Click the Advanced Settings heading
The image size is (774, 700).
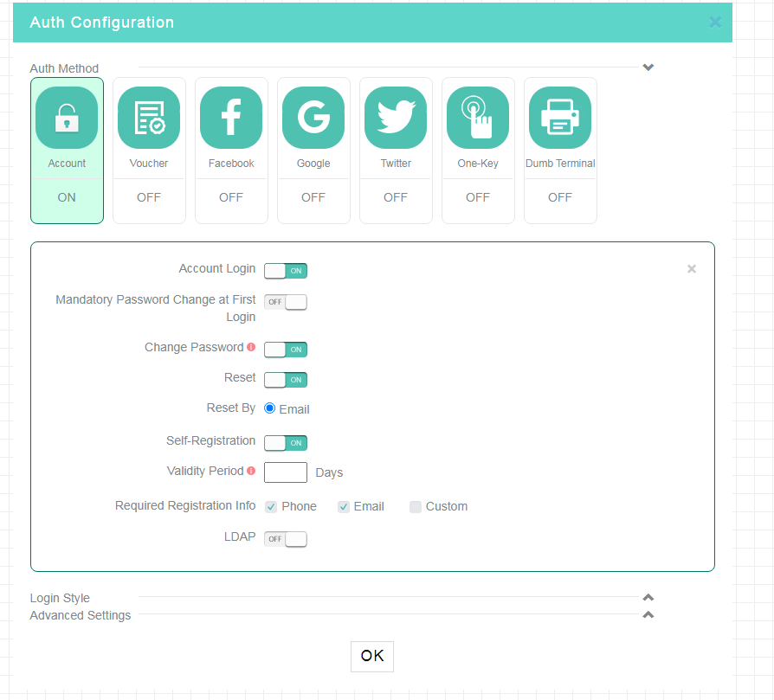pyautogui.click(x=81, y=615)
